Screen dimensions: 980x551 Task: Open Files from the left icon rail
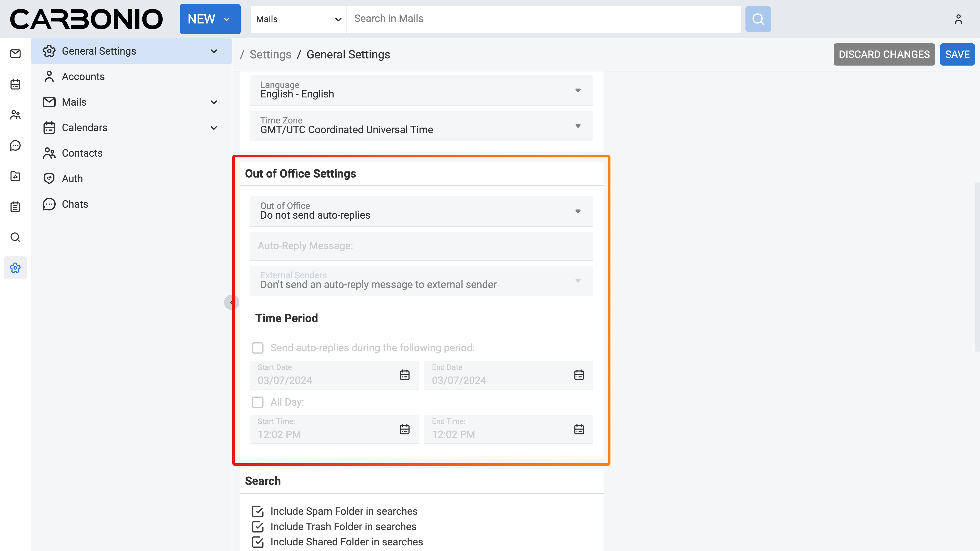15,176
